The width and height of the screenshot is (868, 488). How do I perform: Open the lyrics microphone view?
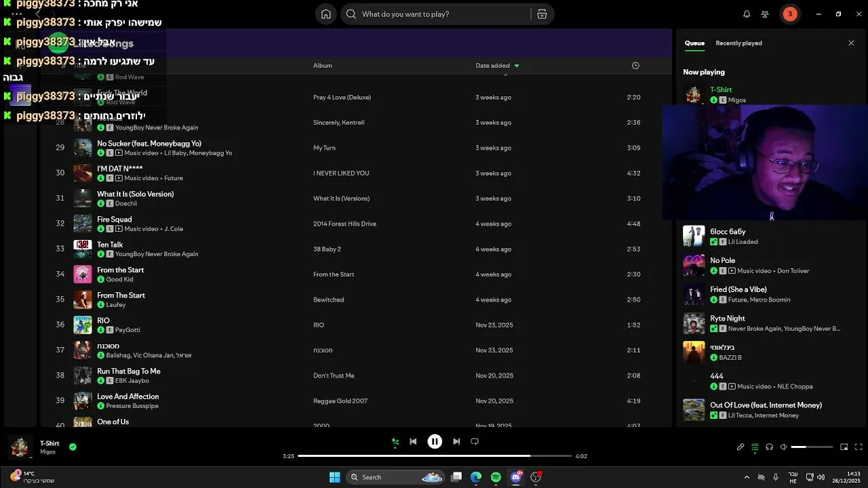point(741,447)
